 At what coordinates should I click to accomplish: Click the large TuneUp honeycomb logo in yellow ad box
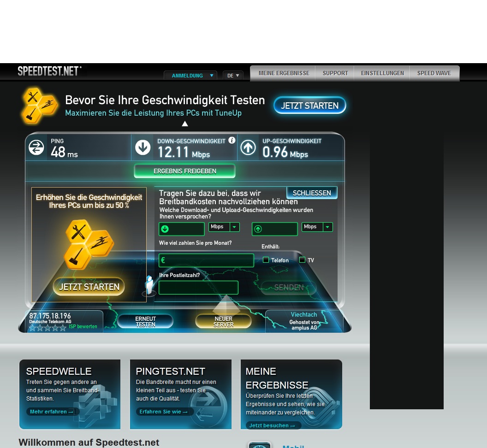point(89,245)
